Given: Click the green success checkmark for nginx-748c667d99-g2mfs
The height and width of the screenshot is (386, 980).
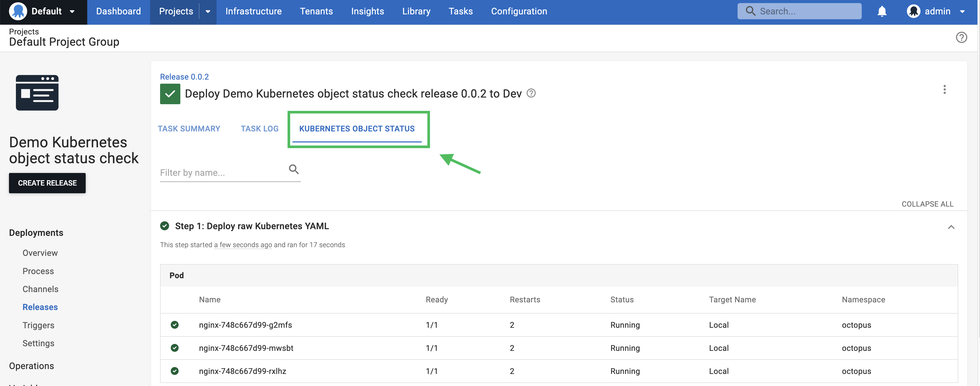Looking at the screenshot, I should [x=175, y=325].
